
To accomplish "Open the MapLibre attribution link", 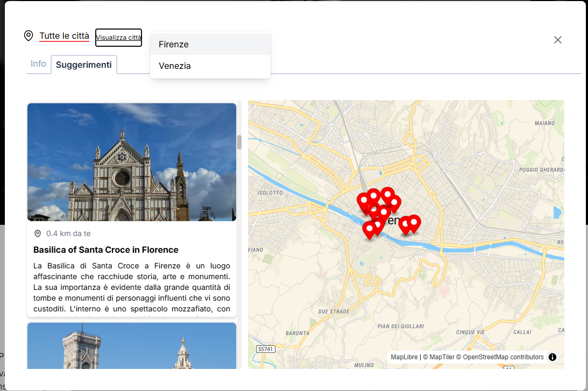I will 404,357.
